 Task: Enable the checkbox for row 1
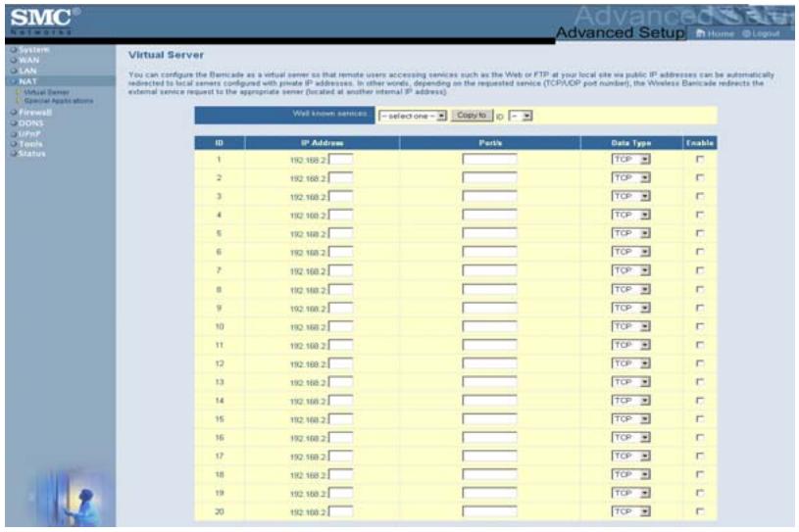tap(700, 160)
